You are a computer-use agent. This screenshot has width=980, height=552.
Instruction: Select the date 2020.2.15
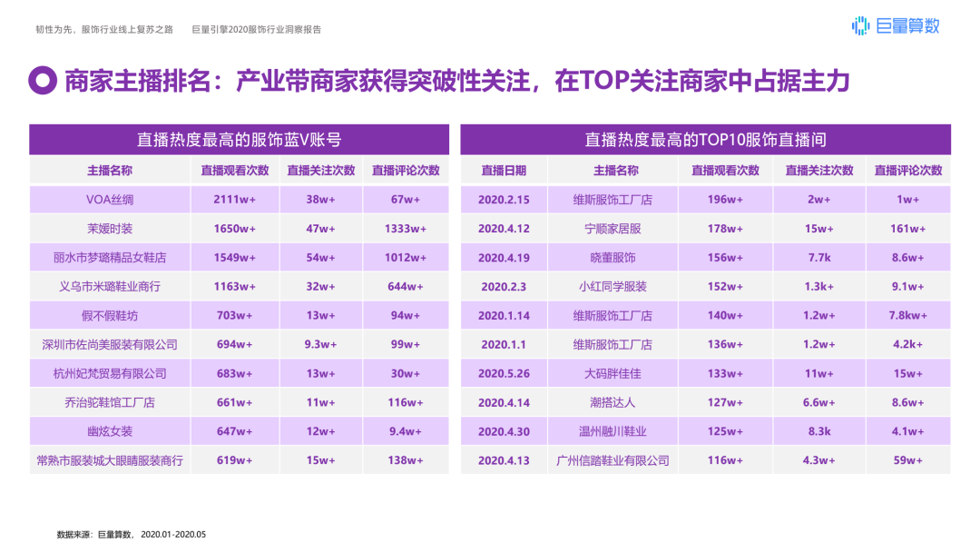pyautogui.click(x=504, y=200)
